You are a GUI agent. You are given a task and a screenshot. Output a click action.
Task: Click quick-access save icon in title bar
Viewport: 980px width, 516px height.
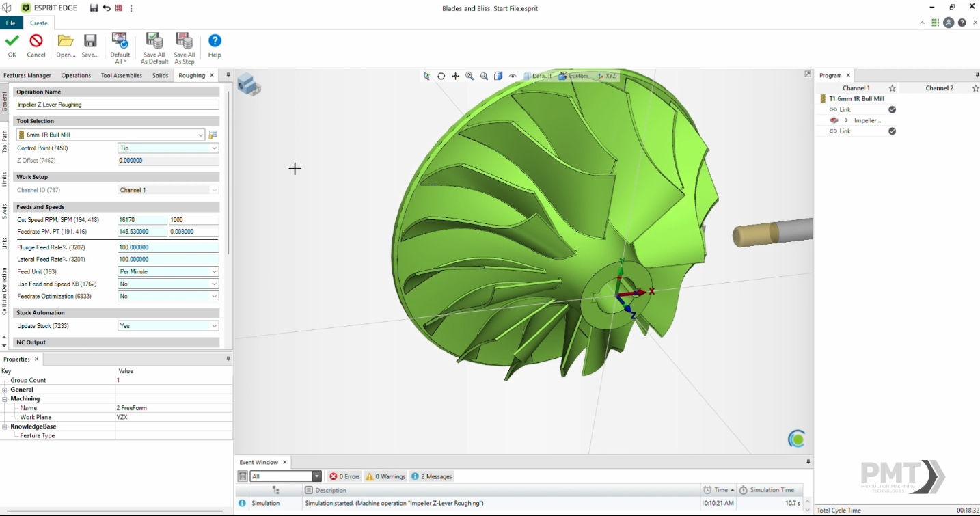click(94, 8)
